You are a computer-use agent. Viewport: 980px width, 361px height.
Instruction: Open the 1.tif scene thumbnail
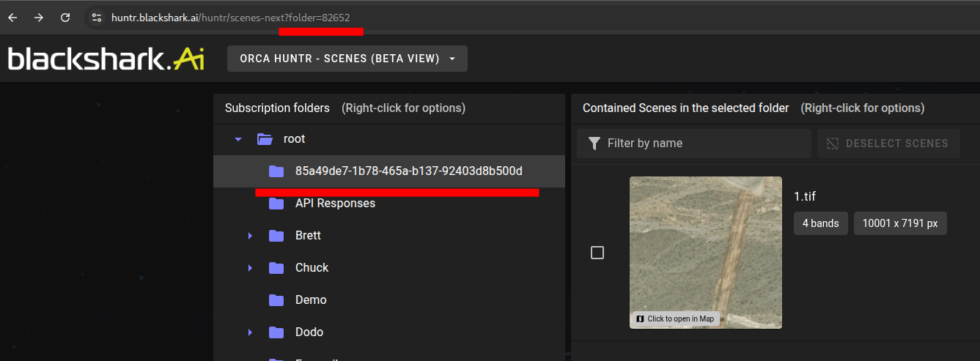pos(706,253)
